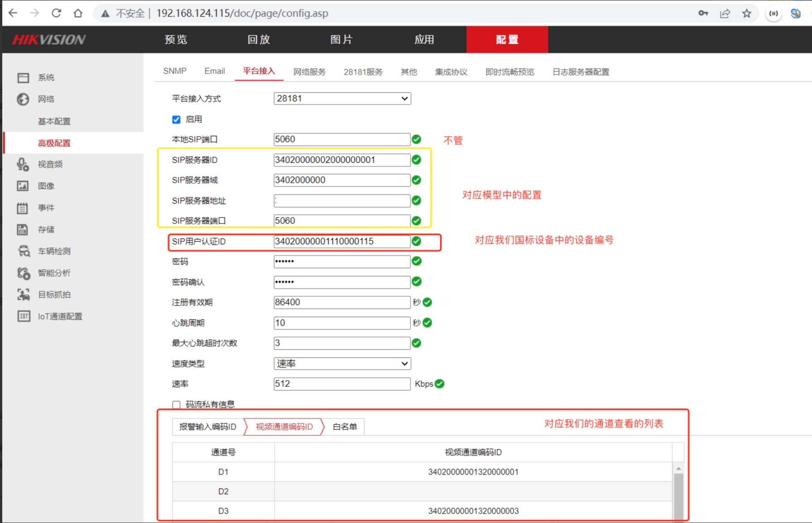Open the 事件 calendar icon
Viewport: 812px width, 523px height.
[x=23, y=208]
